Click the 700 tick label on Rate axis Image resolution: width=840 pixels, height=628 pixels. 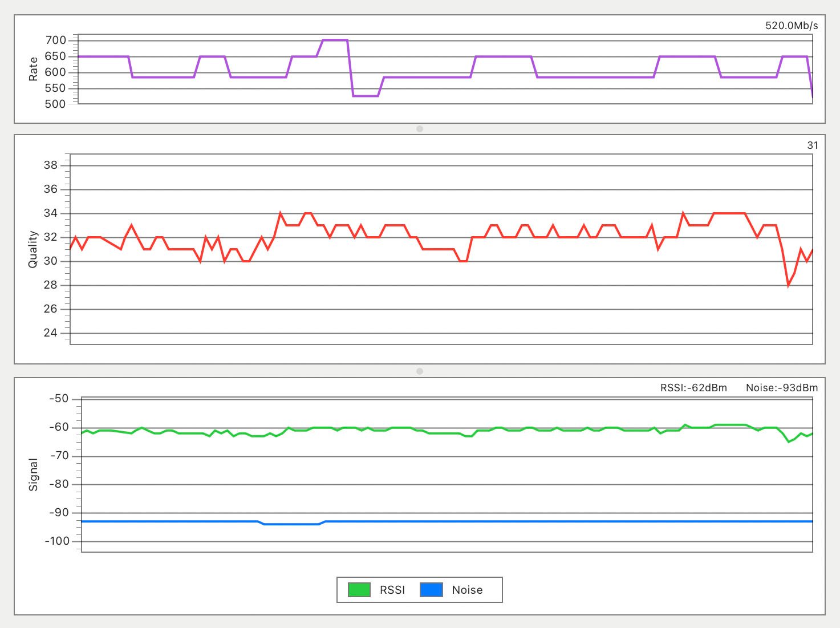(55, 40)
